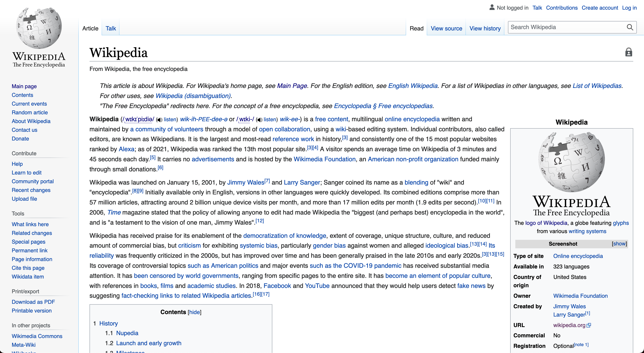Open Facebook link in article
This screenshot has height=353, width=644.
click(x=277, y=286)
